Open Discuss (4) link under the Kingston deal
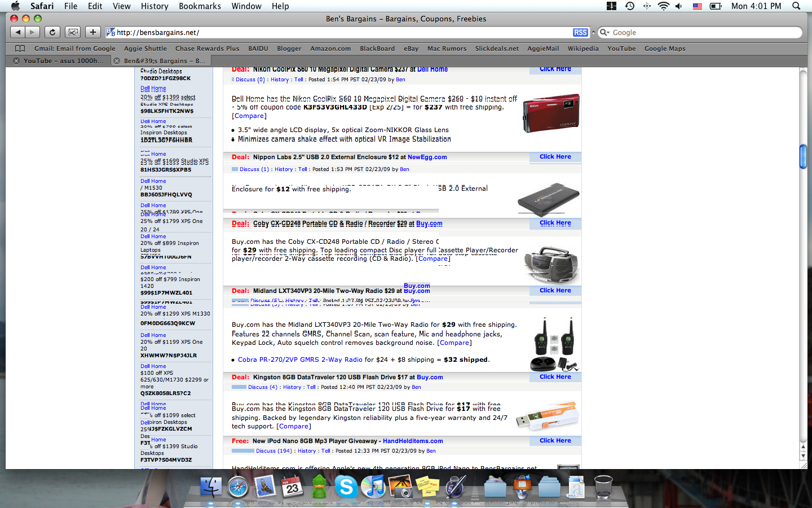This screenshot has width=812, height=508. point(263,387)
